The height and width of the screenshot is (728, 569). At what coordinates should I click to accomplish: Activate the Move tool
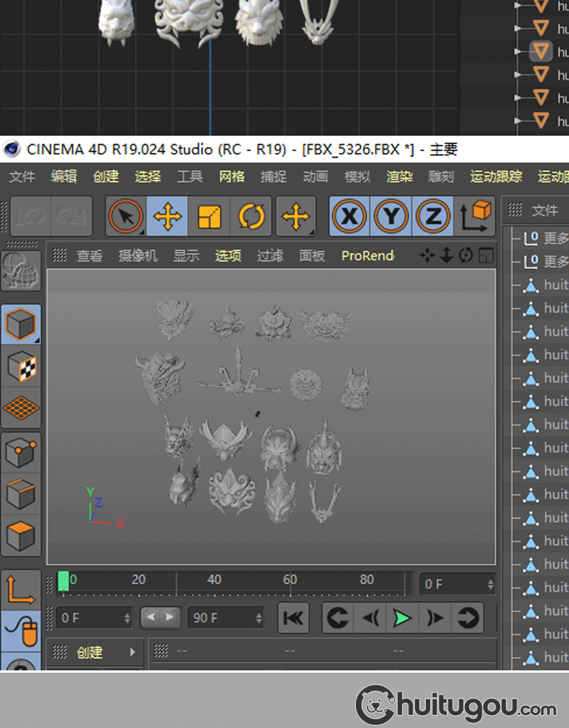click(167, 216)
